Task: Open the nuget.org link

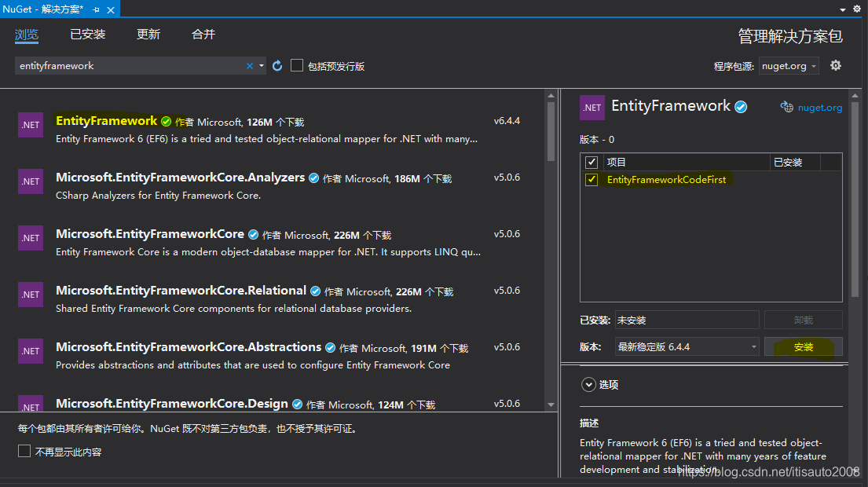Action: tap(820, 108)
